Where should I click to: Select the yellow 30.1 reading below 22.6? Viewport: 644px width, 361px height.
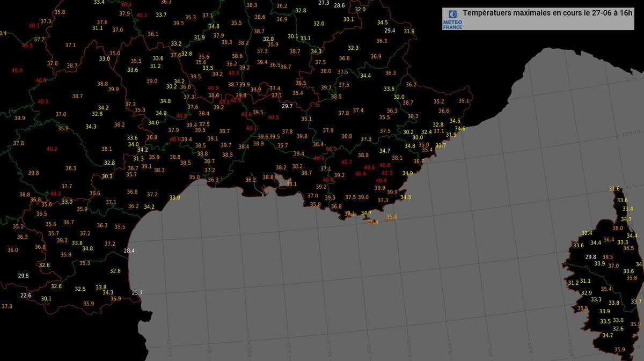(46, 299)
